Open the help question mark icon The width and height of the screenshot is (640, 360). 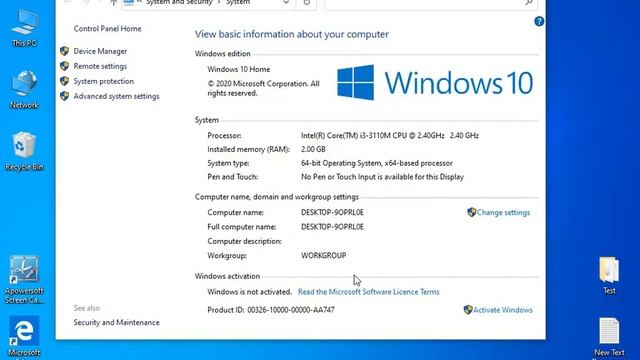(539, 21)
